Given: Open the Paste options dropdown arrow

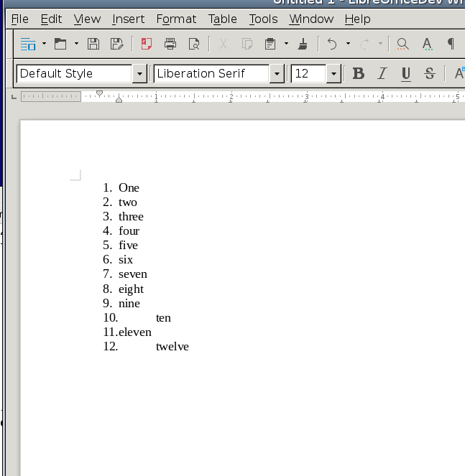Looking at the screenshot, I should coord(286,44).
